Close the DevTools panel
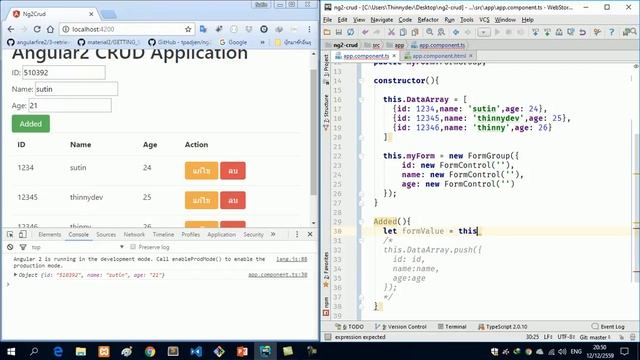The height and width of the screenshot is (360, 640). pyautogui.click(x=310, y=234)
